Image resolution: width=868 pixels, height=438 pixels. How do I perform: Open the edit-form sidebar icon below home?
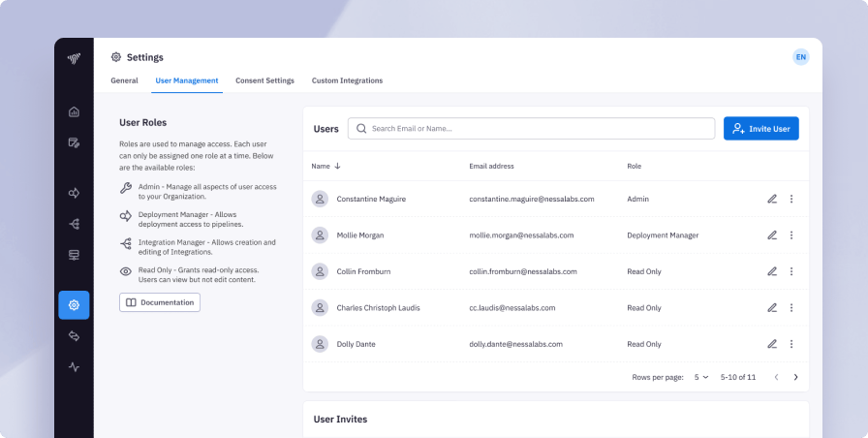click(x=74, y=142)
